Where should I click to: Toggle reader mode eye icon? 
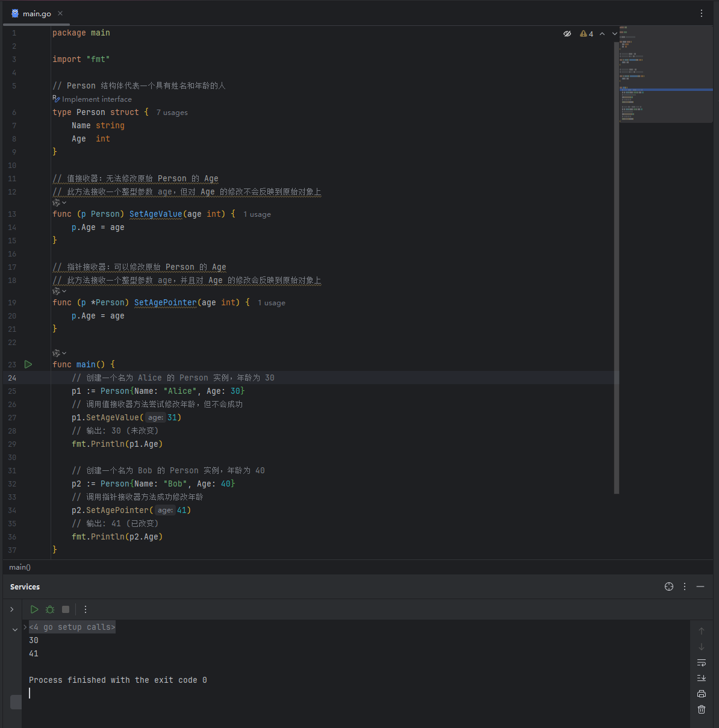tap(567, 34)
